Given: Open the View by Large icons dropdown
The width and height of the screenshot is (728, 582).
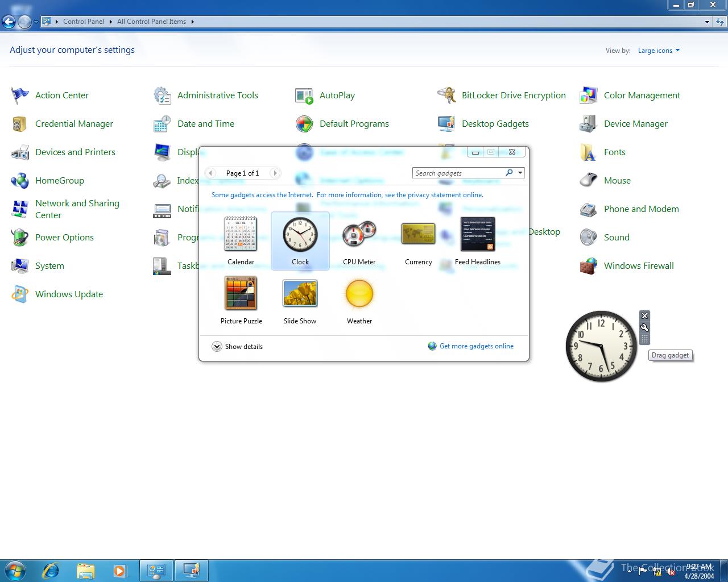Looking at the screenshot, I should click(659, 51).
